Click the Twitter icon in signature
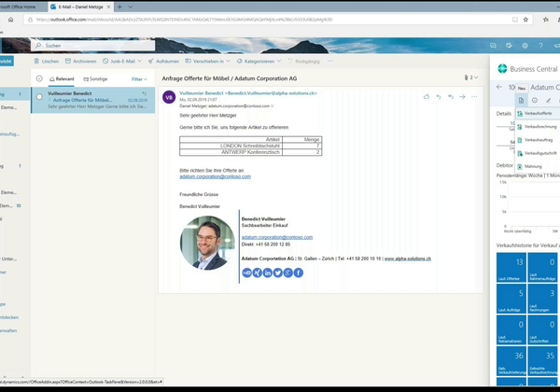This screenshot has height=392, width=560. point(278,273)
